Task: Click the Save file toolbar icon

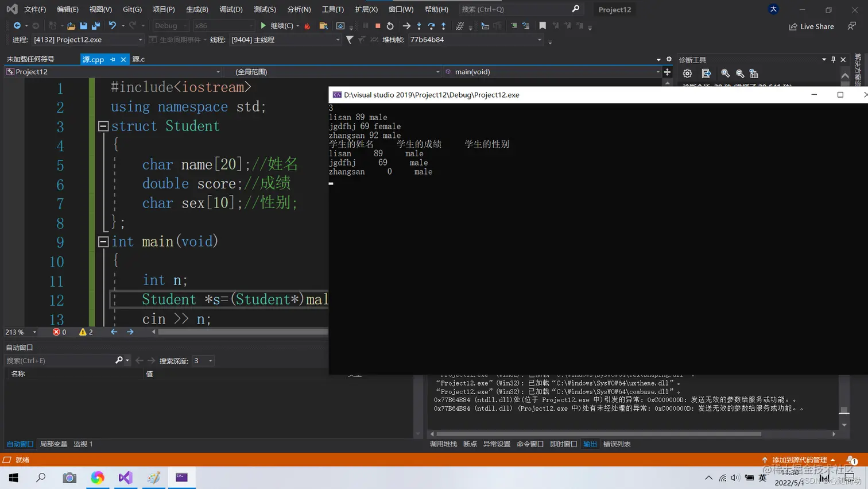Action: 83,26
